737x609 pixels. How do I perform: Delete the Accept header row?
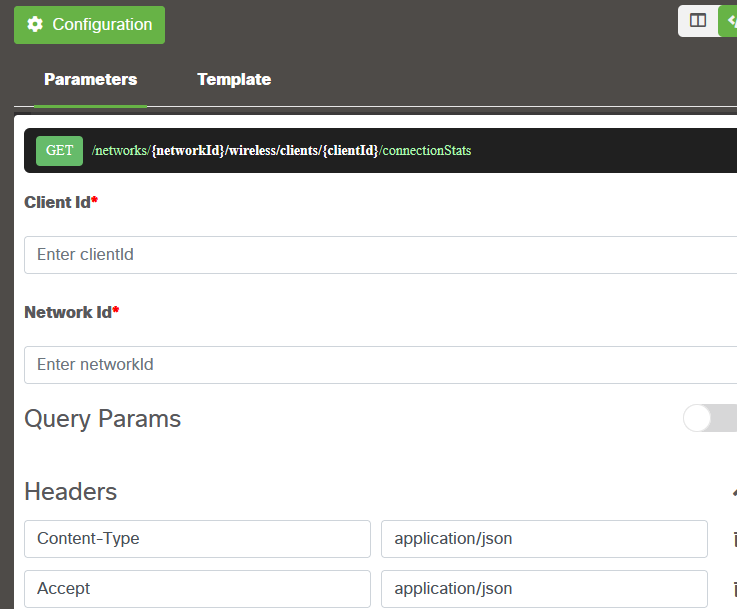tap(733, 589)
